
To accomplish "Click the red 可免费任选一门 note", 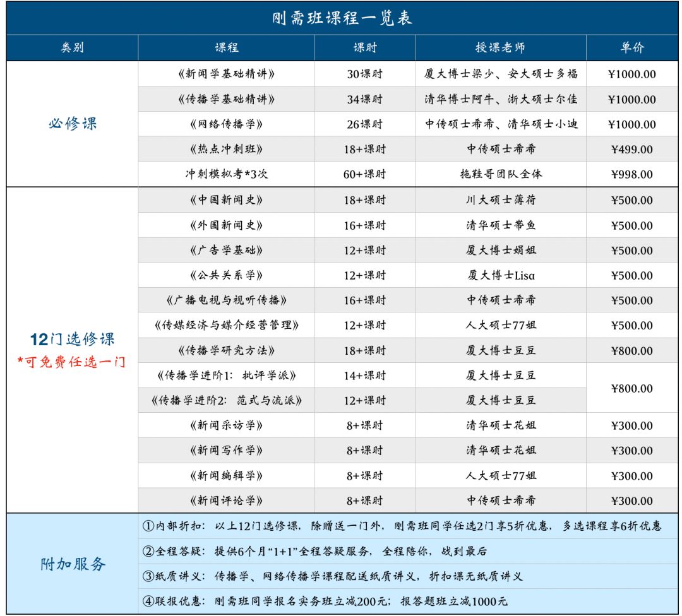I will click(x=69, y=360).
